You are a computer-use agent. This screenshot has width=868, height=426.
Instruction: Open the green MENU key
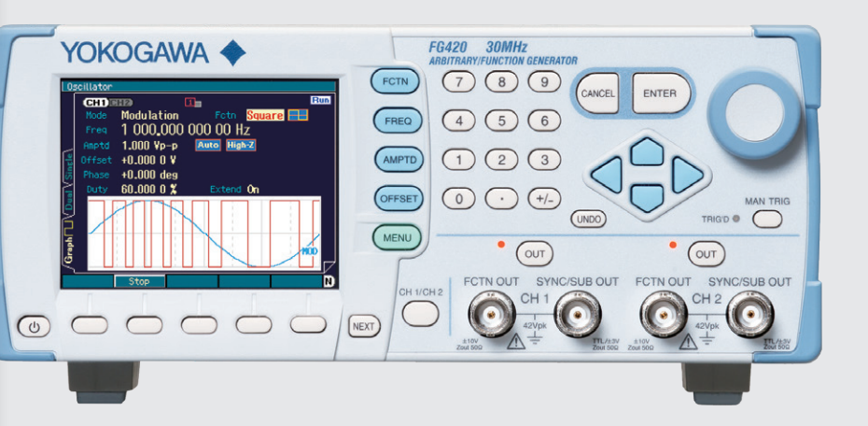tap(397, 237)
